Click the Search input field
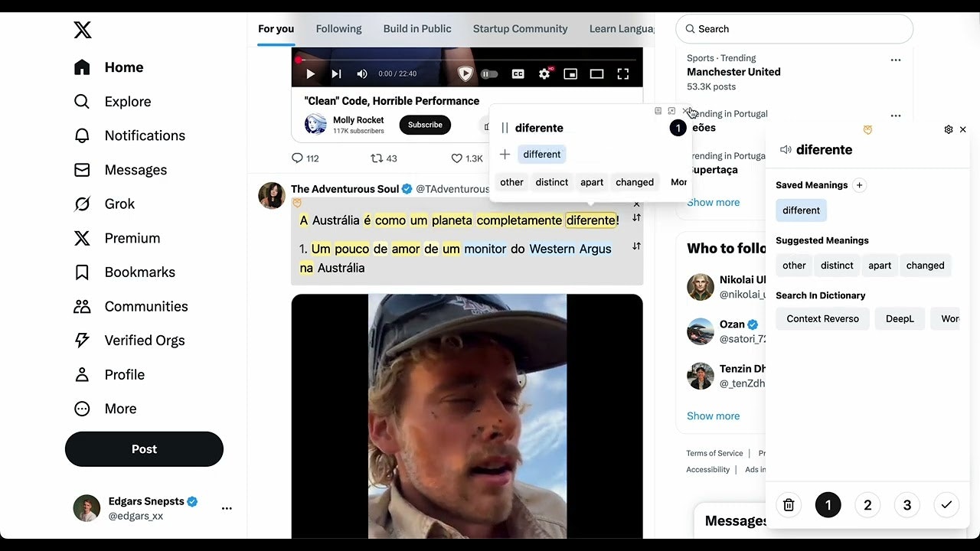This screenshot has width=980, height=551. tap(794, 29)
